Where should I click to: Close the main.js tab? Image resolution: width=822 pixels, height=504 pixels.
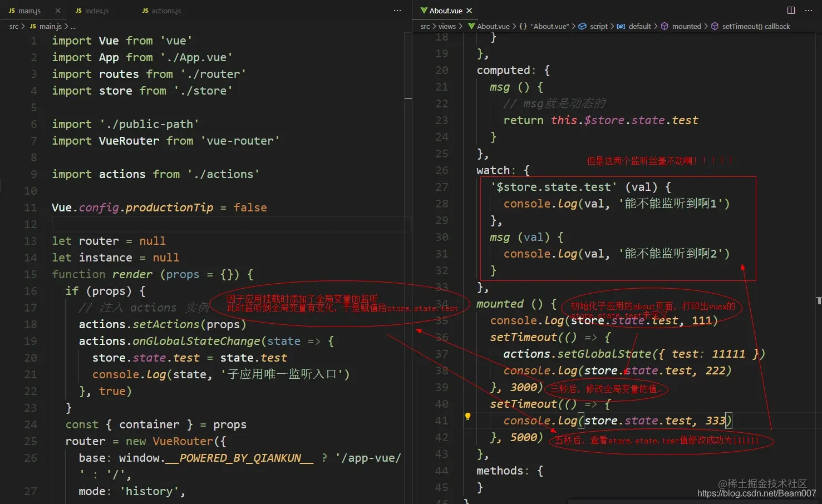tap(58, 11)
